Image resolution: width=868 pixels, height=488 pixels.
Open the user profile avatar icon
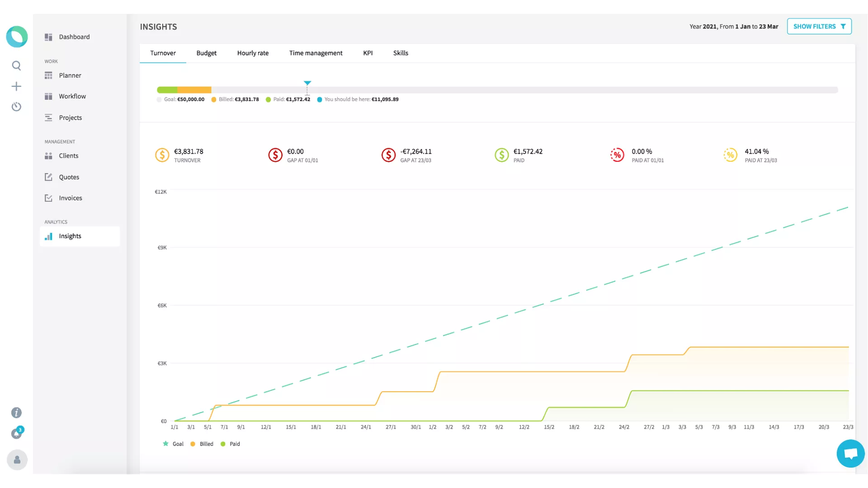(x=17, y=460)
